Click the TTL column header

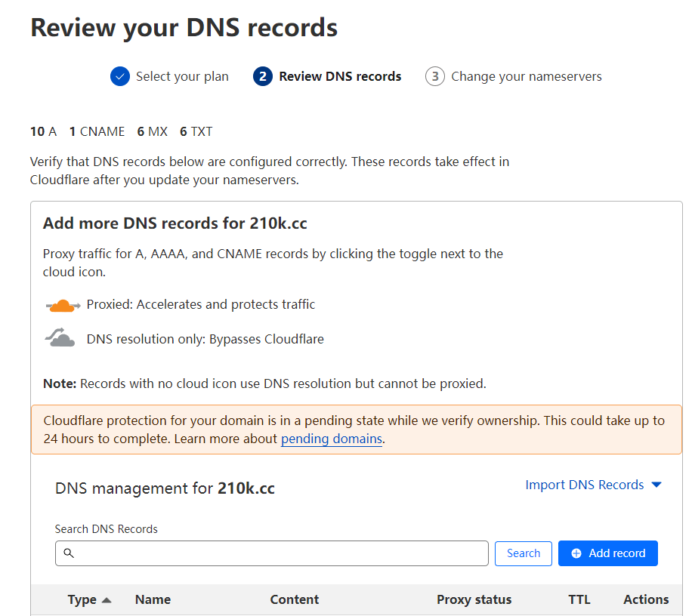point(579,599)
